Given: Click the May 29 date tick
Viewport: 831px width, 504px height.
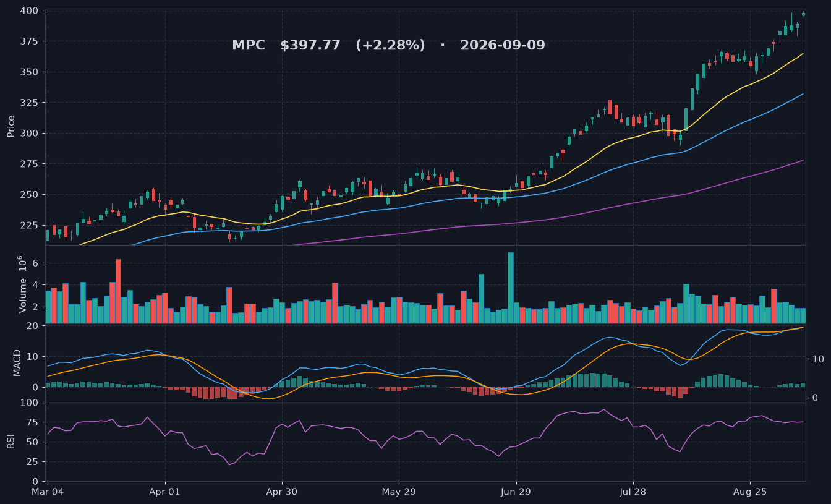Looking at the screenshot, I should pos(399,492).
